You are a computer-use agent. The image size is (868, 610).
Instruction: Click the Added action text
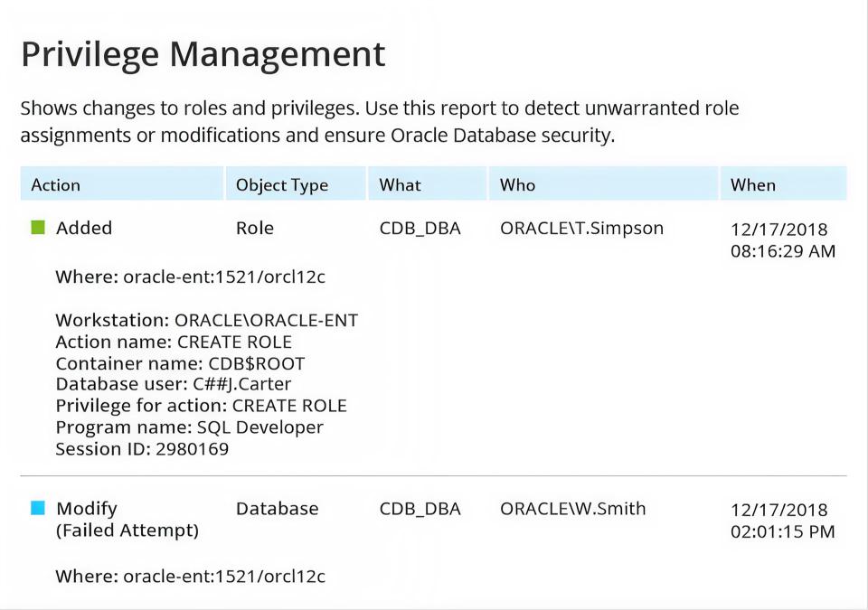coord(84,228)
